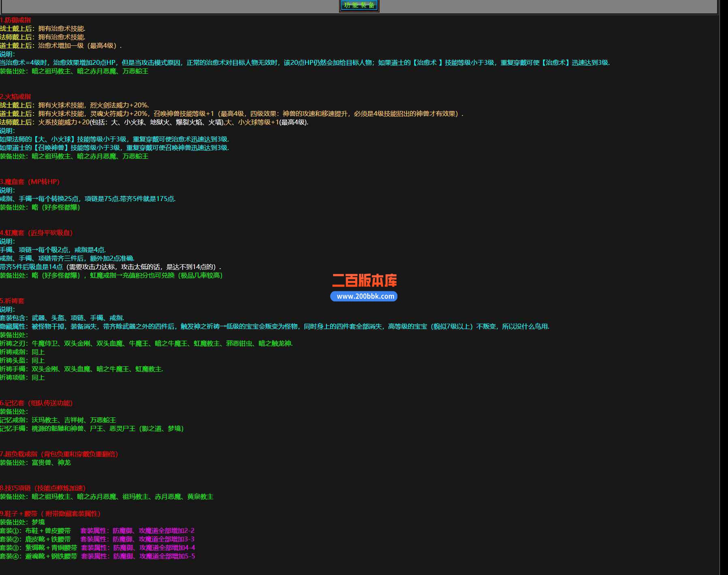Click line 记忆戒指：沃玛教主、吉祥树、万恶蛇王

point(58,420)
